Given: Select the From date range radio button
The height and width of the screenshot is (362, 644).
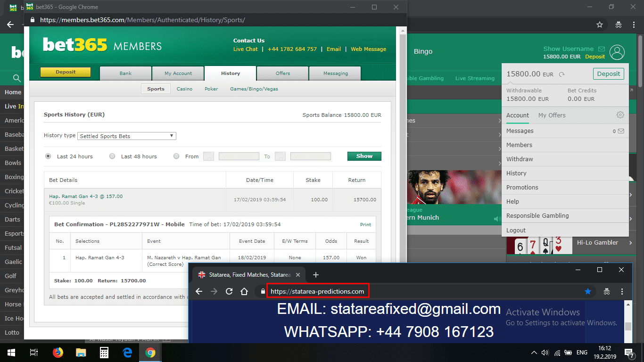Looking at the screenshot, I should pos(176,156).
